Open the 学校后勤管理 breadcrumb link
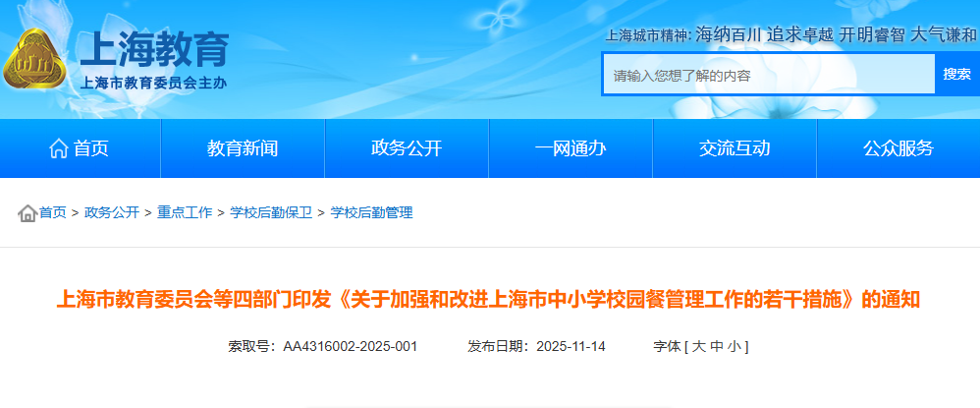Screen dimensions: 980x408 point(371,212)
